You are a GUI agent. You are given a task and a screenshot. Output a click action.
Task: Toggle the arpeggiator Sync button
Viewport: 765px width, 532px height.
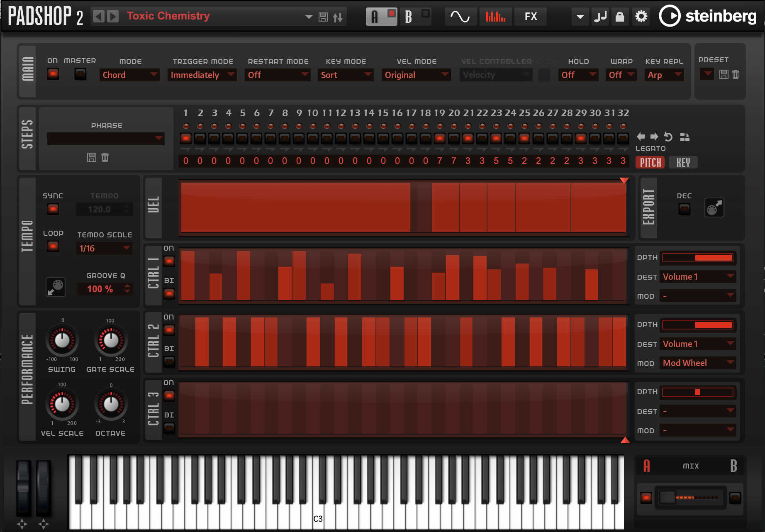tap(53, 209)
